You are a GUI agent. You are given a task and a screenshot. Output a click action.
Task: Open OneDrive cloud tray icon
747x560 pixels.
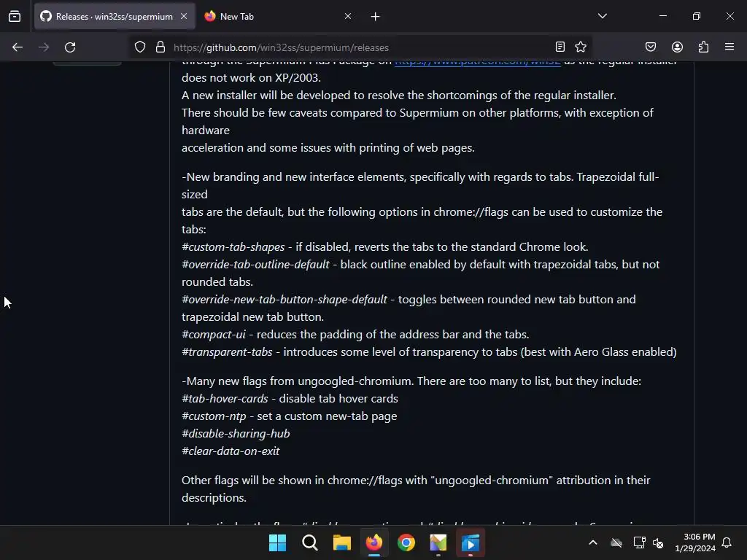616,542
